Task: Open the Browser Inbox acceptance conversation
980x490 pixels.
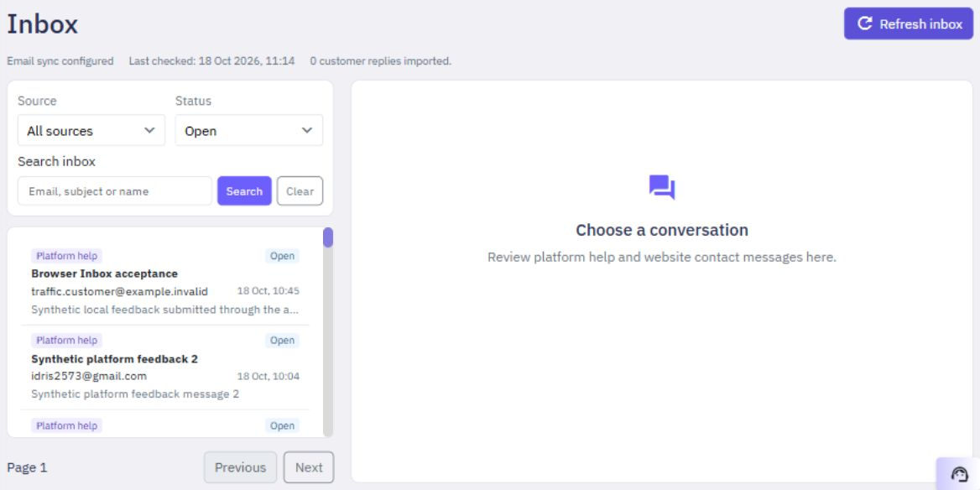Action: [x=165, y=283]
